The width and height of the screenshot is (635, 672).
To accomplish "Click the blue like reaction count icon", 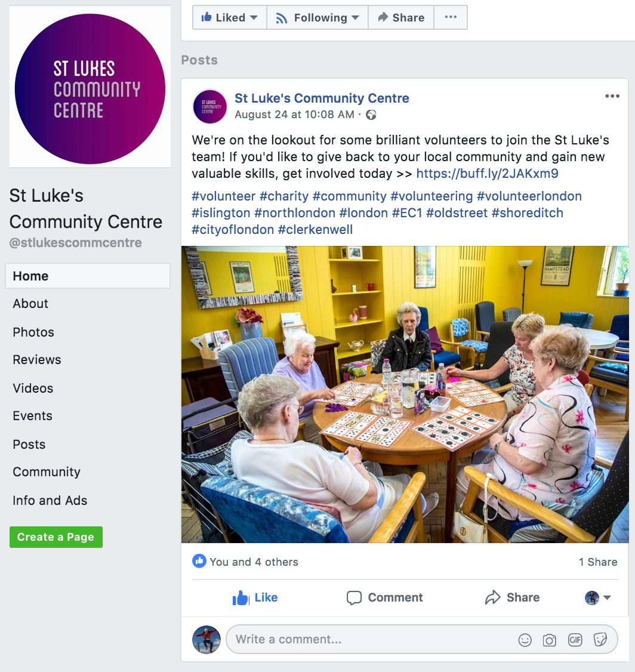I will click(199, 561).
